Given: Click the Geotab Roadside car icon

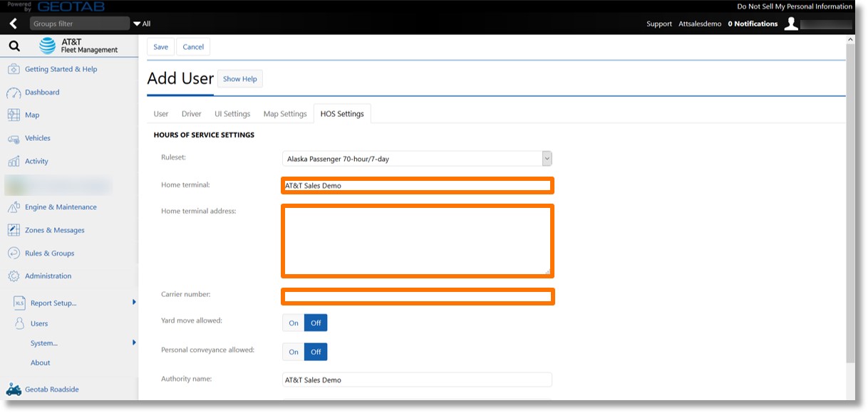Looking at the screenshot, I should point(13,390).
